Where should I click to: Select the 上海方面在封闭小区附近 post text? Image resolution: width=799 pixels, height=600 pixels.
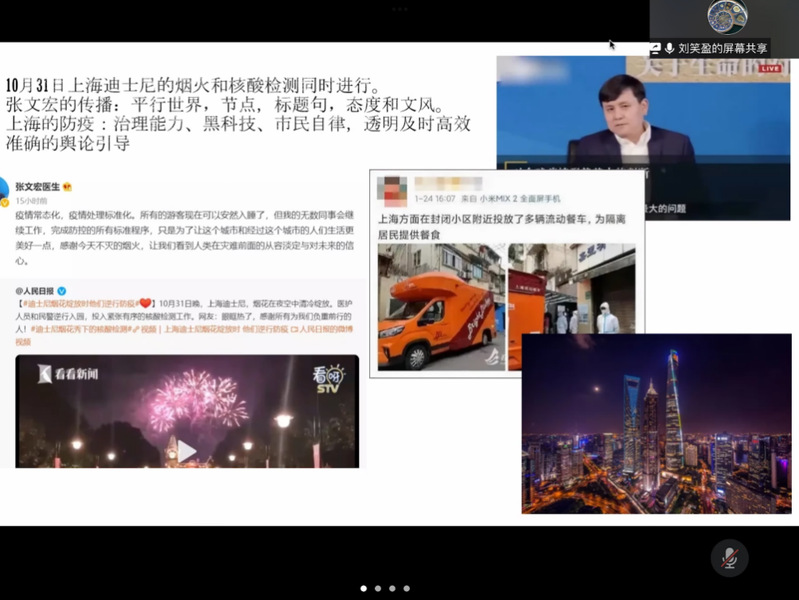tap(501, 227)
